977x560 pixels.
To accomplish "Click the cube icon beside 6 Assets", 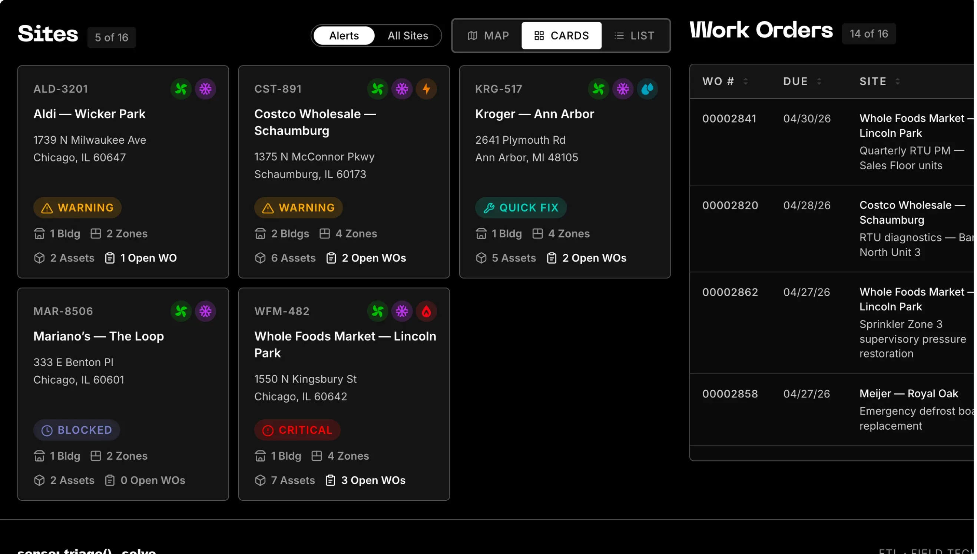I will (x=261, y=259).
